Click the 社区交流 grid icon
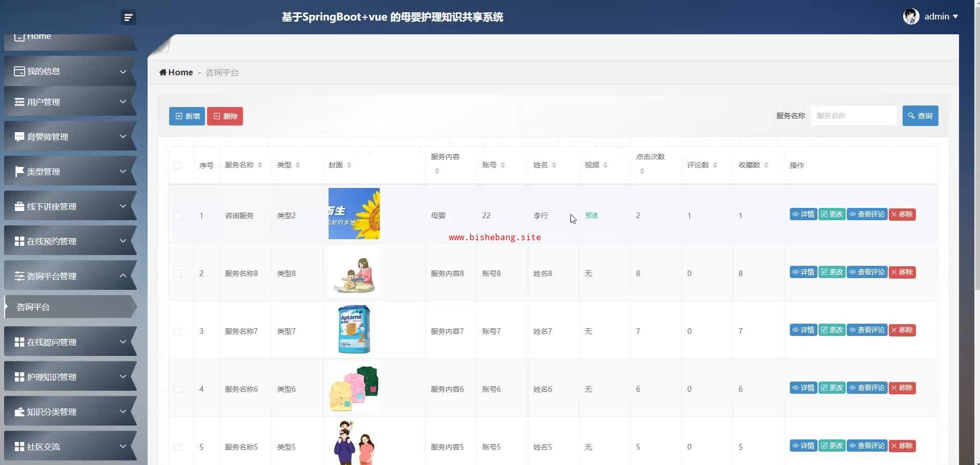 [x=19, y=447]
